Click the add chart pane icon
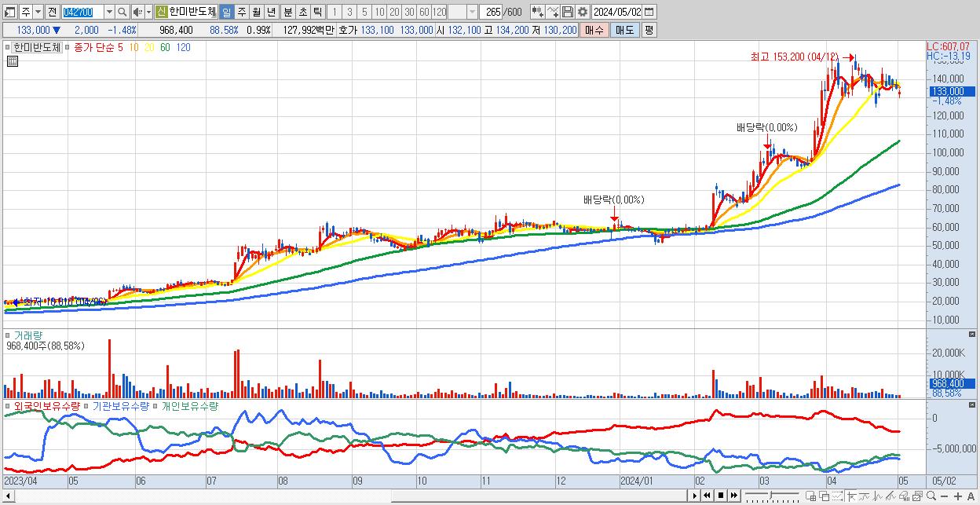This screenshot has height=505, width=980. [x=810, y=496]
